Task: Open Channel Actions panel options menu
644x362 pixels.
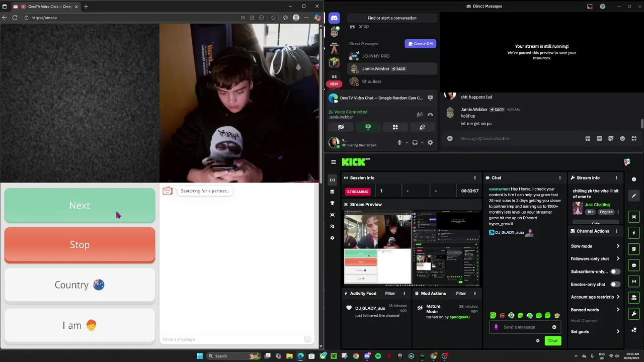Action: (x=616, y=231)
